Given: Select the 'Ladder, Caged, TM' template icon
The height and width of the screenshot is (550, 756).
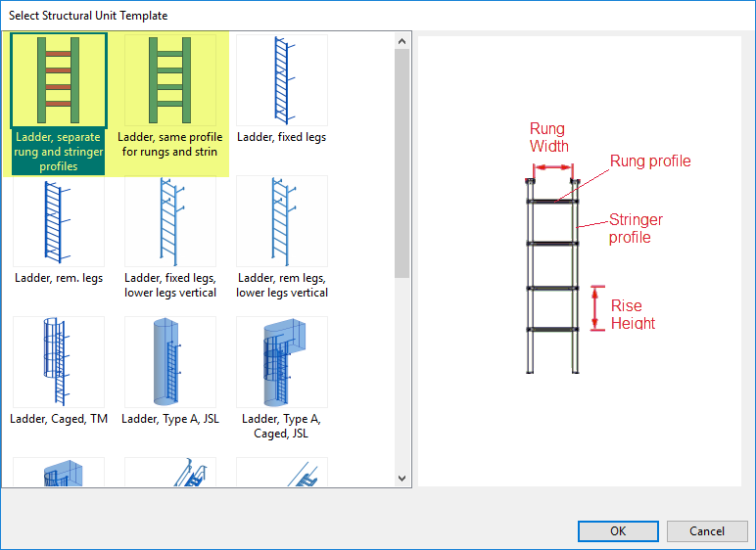Looking at the screenshot, I should [x=59, y=362].
